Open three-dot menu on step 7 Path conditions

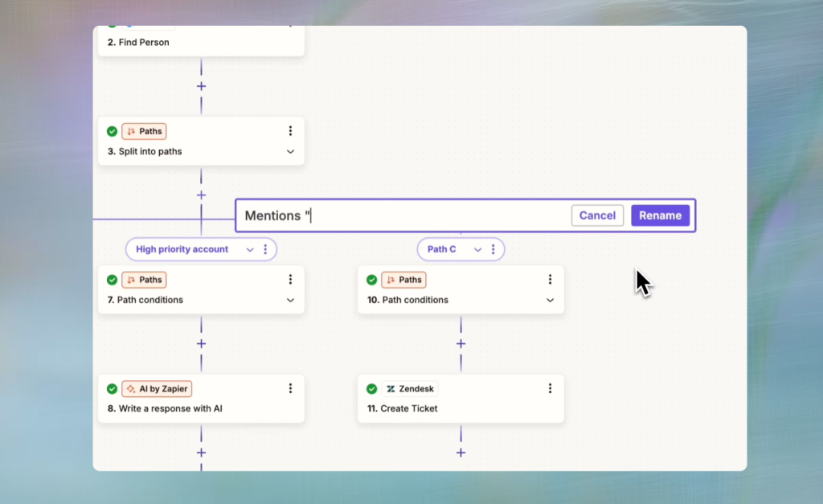click(290, 280)
